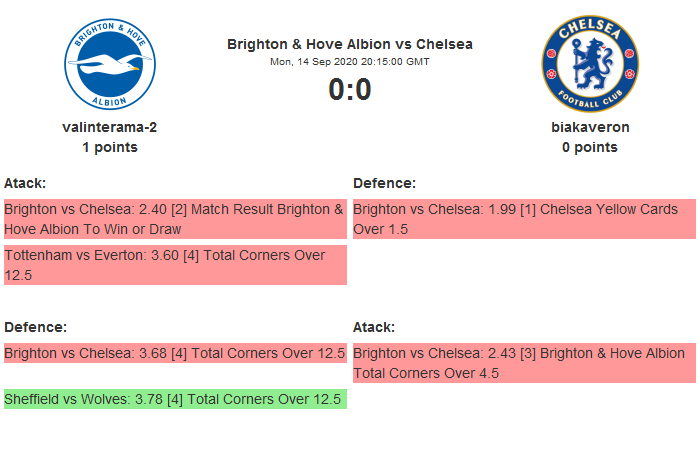Viewport: 700px width, 460px height.
Task: Select the Match Result Brighton To Win or Draw bet
Action: 175,219
